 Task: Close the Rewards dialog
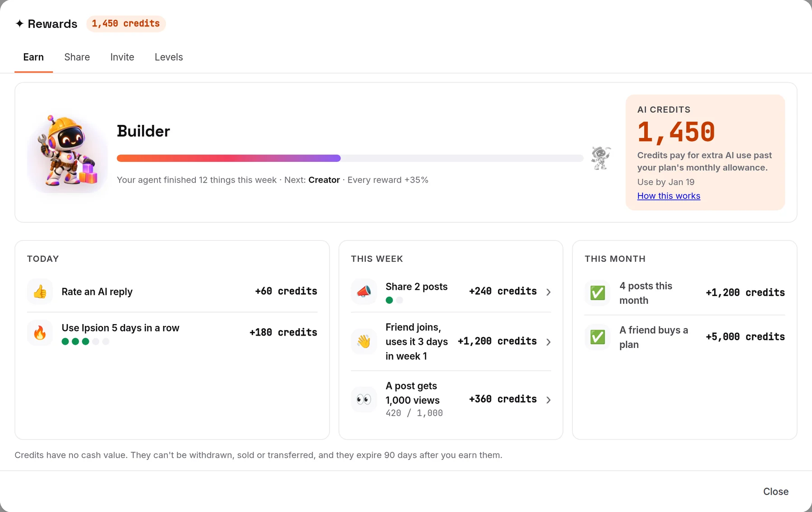pyautogui.click(x=776, y=492)
